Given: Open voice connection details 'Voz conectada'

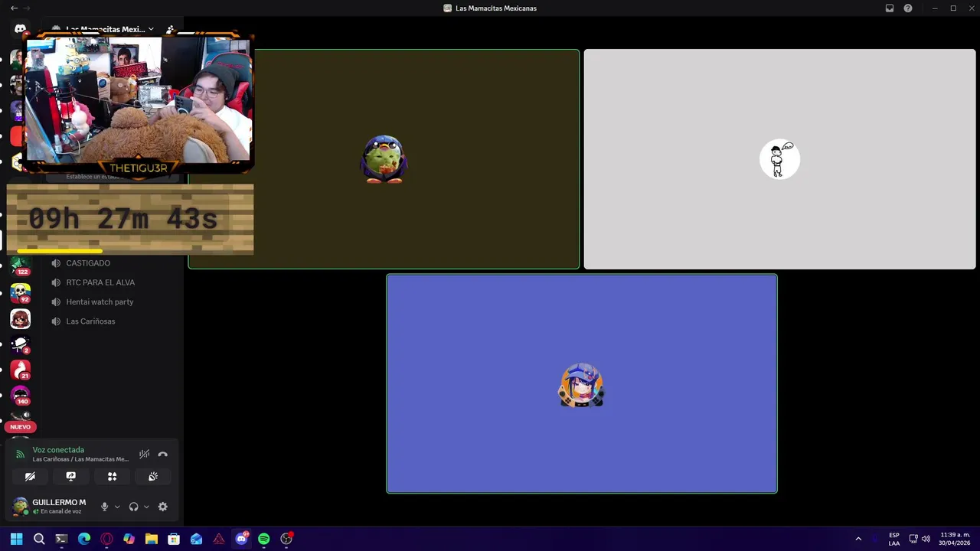Looking at the screenshot, I should [58, 450].
